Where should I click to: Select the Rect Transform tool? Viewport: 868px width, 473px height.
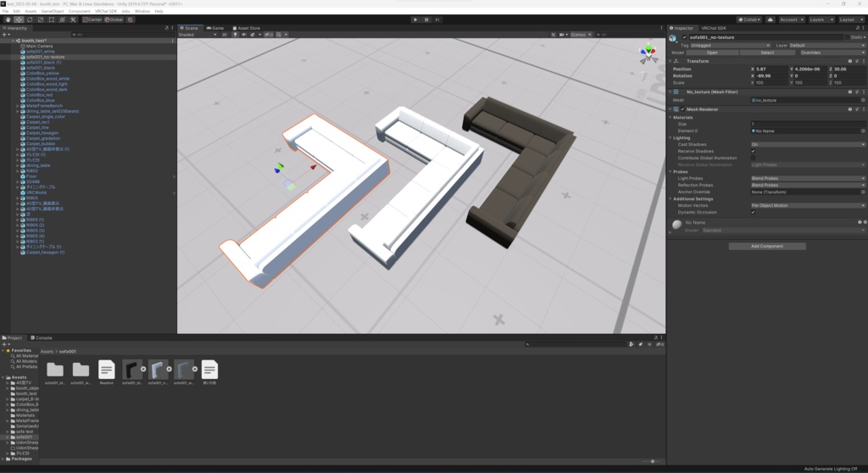[x=52, y=19]
